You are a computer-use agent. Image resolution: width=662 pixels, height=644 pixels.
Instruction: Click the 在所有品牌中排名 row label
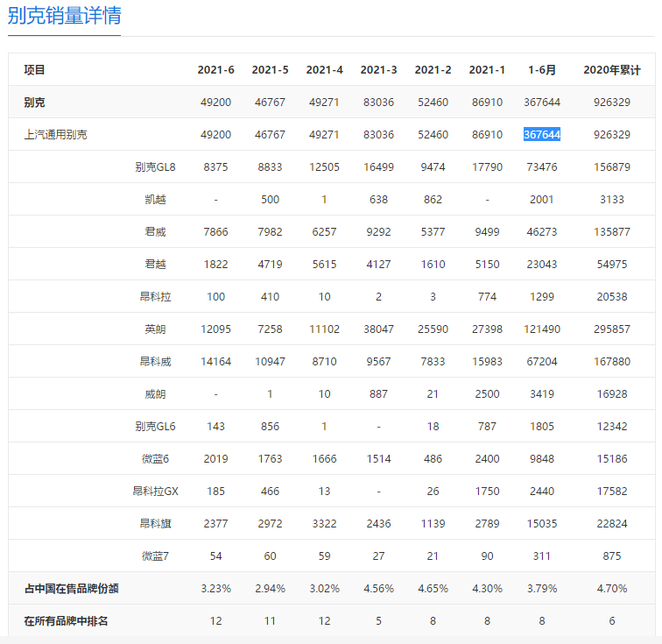point(66,621)
